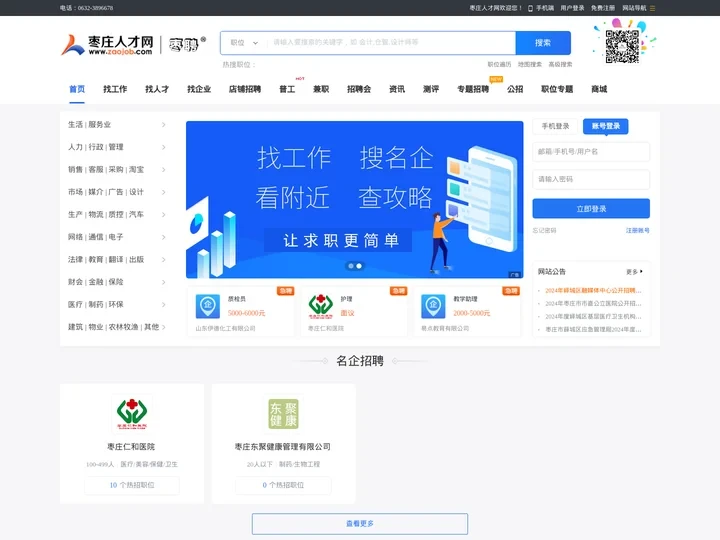Go to 首页 nav tab
Image resolution: width=720 pixels, height=540 pixels.
click(x=77, y=89)
